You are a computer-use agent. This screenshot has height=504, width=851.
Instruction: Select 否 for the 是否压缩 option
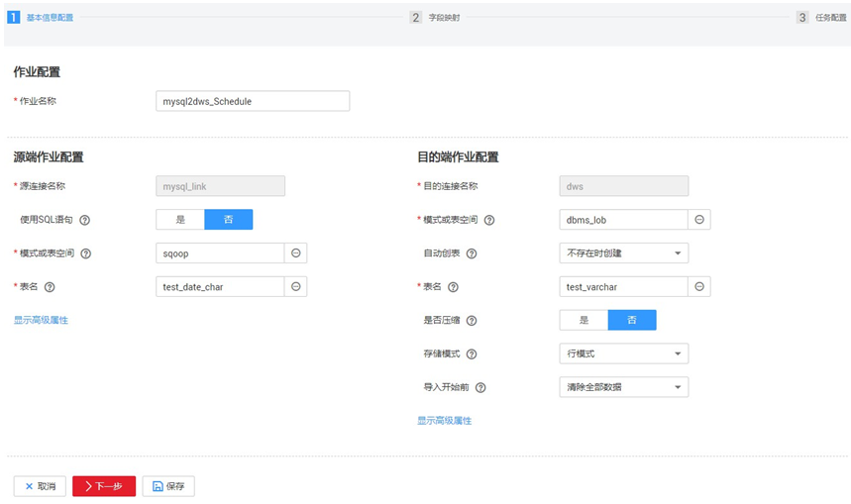(x=632, y=320)
